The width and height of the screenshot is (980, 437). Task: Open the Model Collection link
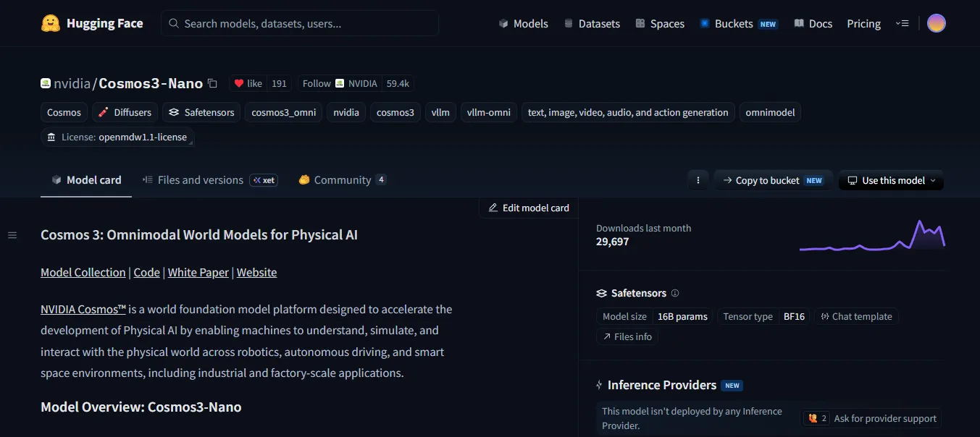click(83, 272)
